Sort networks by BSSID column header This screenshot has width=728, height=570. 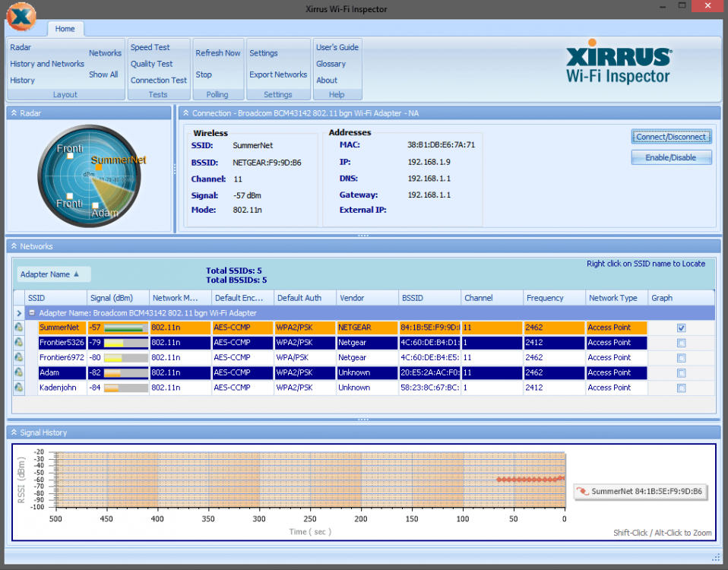click(x=429, y=298)
